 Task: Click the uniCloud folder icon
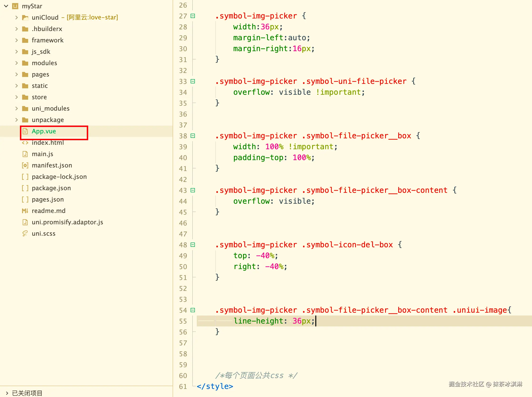coord(25,18)
